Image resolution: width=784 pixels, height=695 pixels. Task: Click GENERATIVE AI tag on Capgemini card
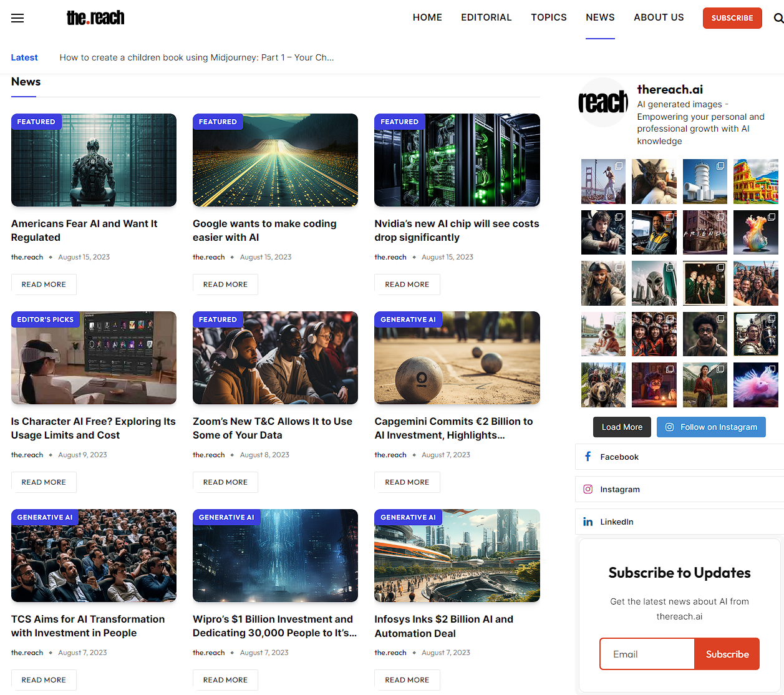[408, 319]
